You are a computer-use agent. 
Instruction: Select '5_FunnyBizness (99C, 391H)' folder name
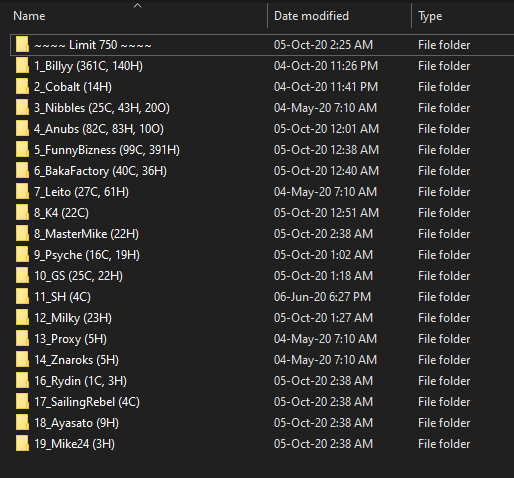(107, 150)
